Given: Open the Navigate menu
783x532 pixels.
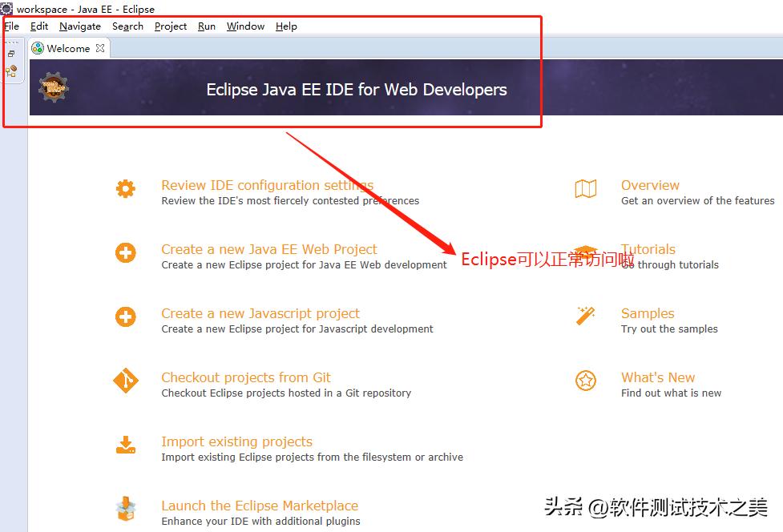Looking at the screenshot, I should (x=80, y=26).
